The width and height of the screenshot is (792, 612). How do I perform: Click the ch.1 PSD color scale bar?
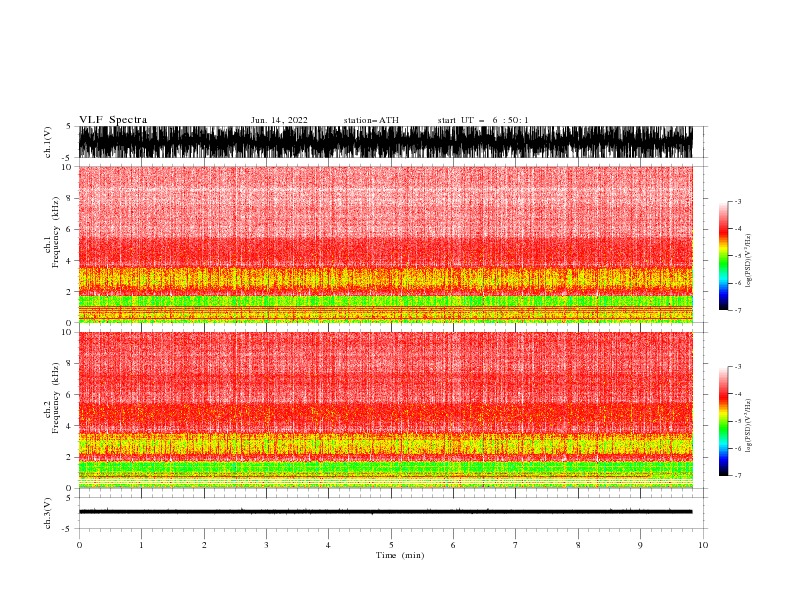coord(723,256)
